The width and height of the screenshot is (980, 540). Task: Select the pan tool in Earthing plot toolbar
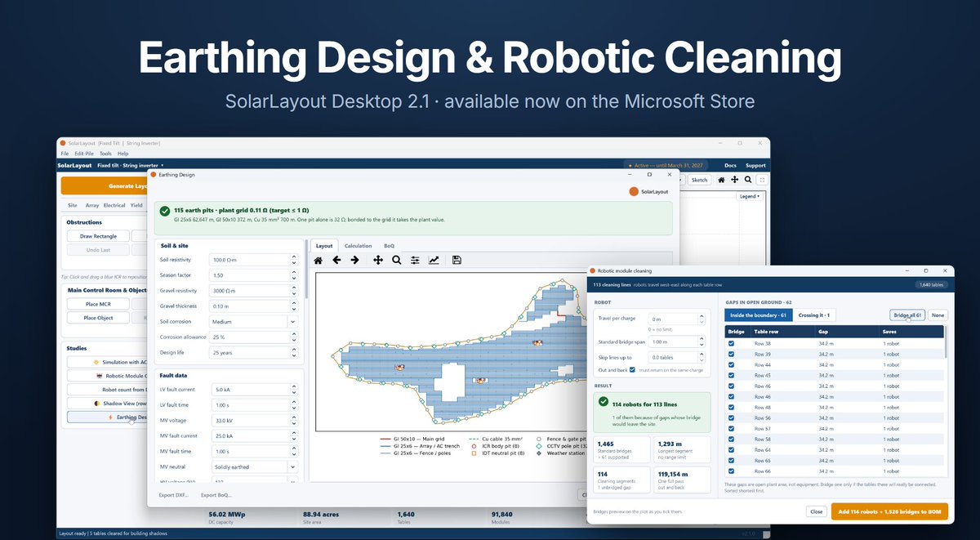coord(378,260)
